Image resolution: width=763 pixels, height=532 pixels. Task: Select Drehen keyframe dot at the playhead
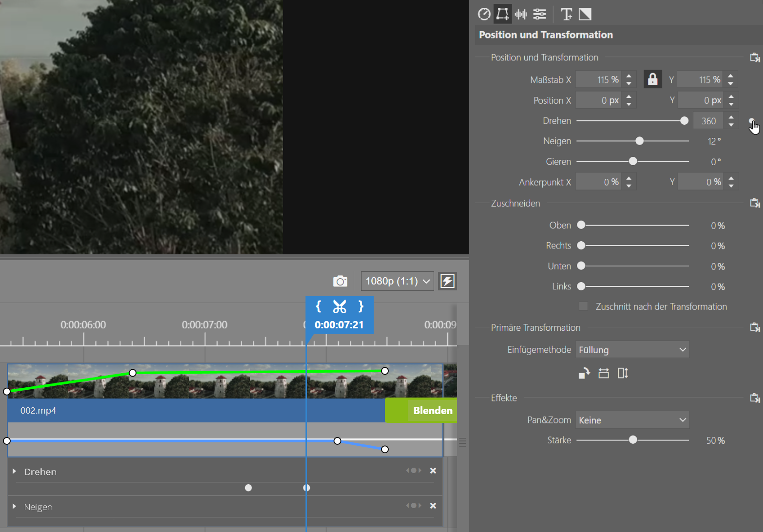(x=306, y=488)
